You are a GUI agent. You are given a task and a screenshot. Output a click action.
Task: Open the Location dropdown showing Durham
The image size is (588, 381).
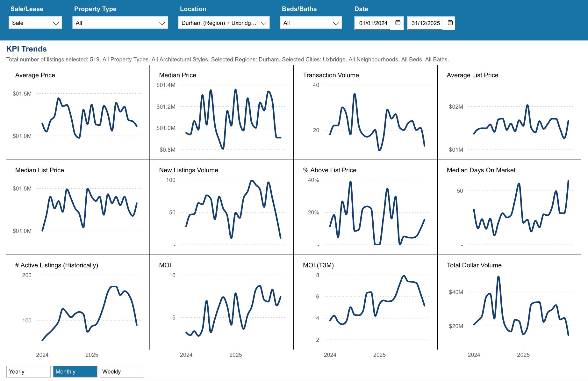(x=224, y=23)
